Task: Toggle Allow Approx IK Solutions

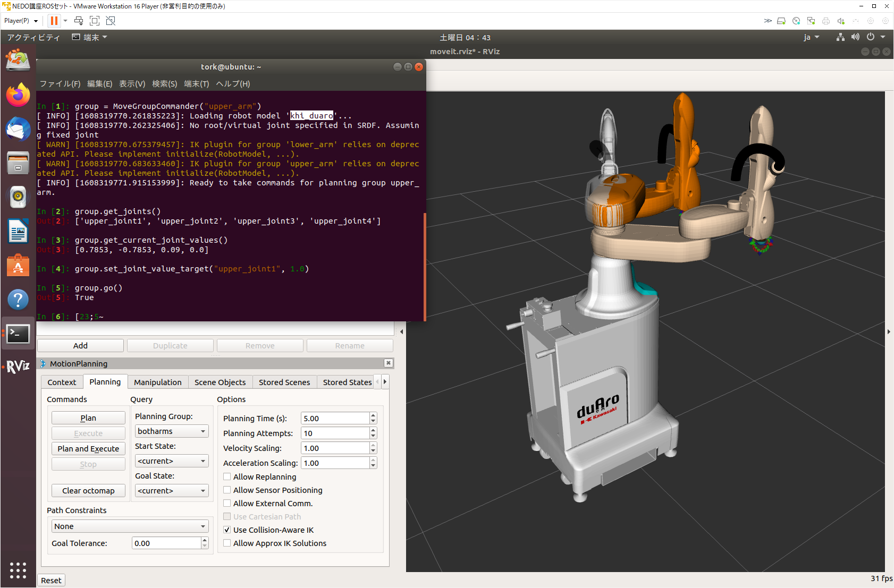Action: pos(227,543)
